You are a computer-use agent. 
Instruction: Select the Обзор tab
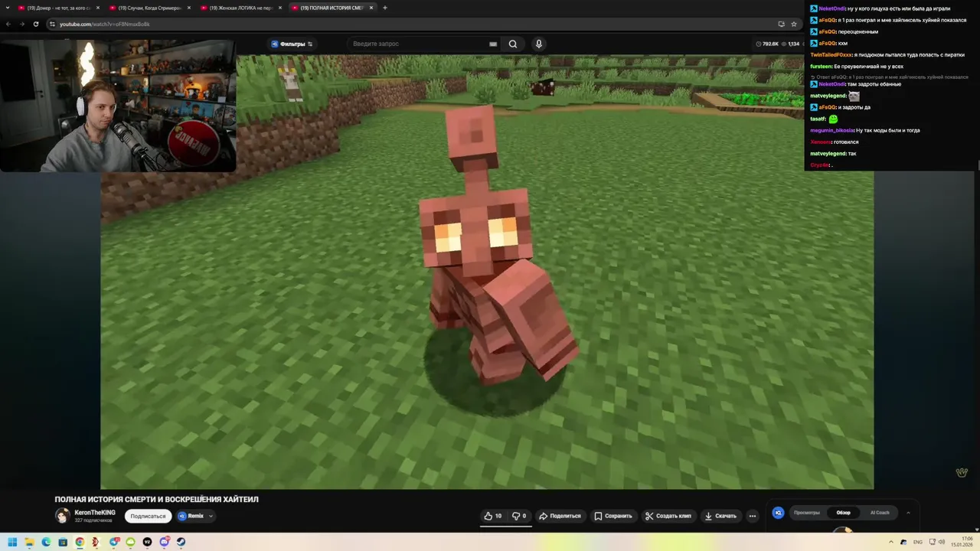[843, 513]
